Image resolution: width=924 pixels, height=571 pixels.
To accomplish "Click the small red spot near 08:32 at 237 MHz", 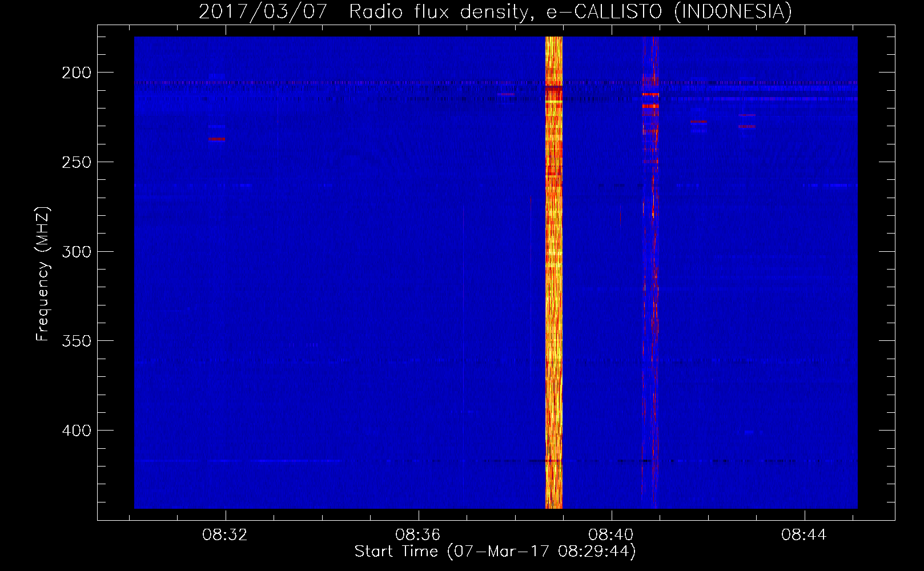I will pyautogui.click(x=216, y=139).
